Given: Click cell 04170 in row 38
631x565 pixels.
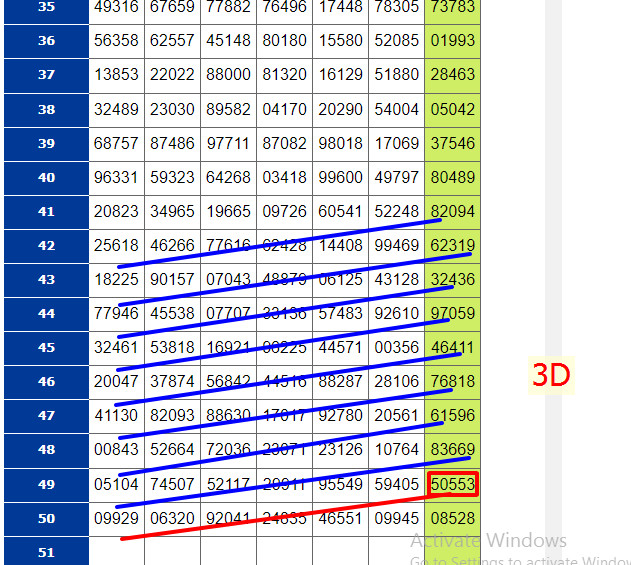Looking at the screenshot, I should tap(284, 110).
